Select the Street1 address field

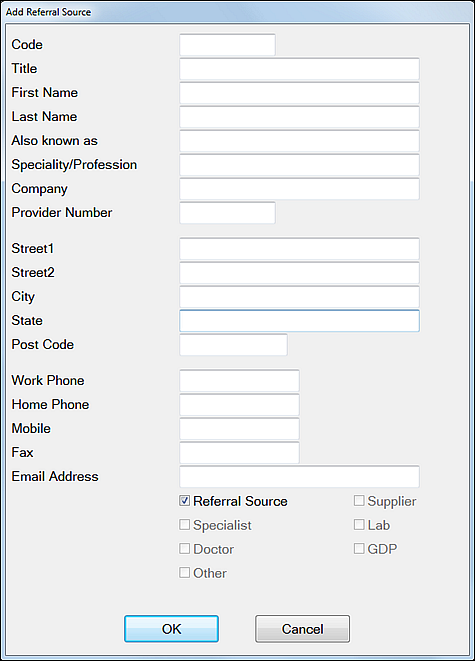point(299,249)
